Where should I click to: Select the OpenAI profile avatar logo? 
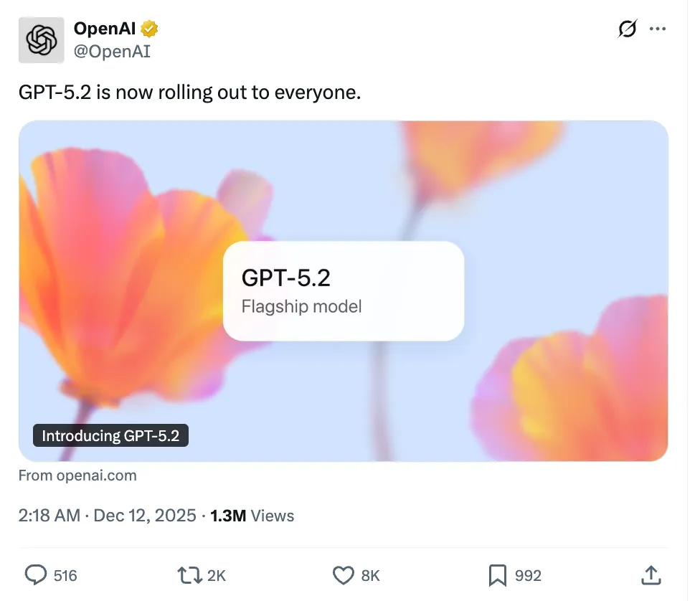(x=41, y=40)
